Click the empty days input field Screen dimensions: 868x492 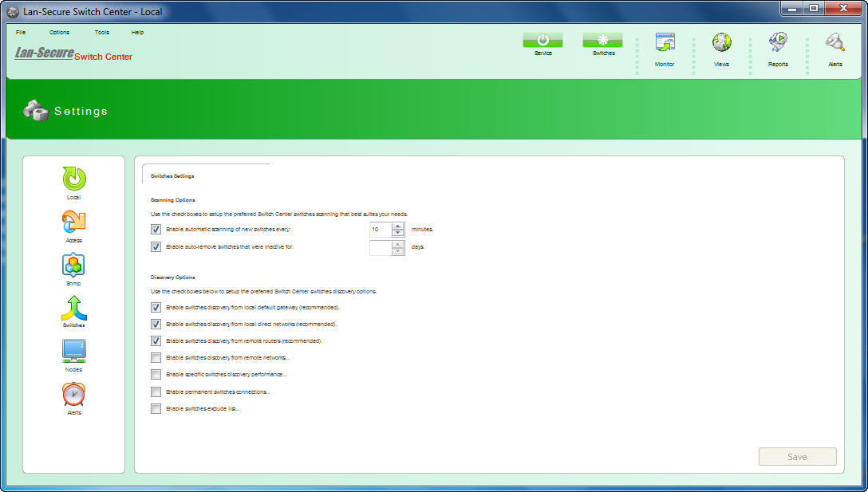click(x=381, y=247)
